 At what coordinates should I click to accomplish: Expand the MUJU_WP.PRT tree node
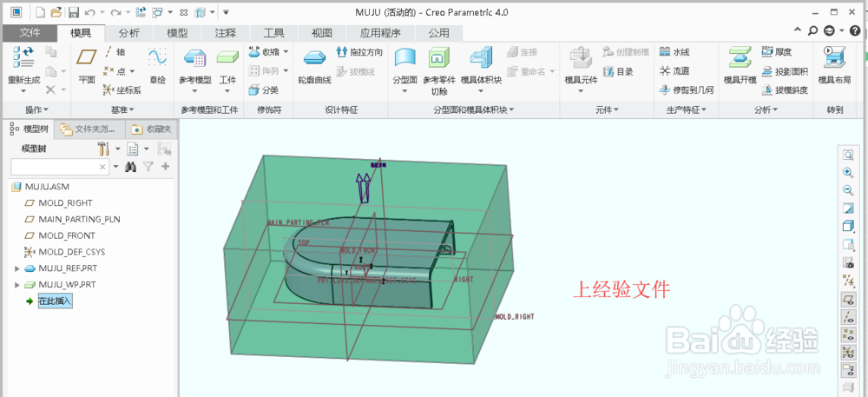click(x=16, y=285)
